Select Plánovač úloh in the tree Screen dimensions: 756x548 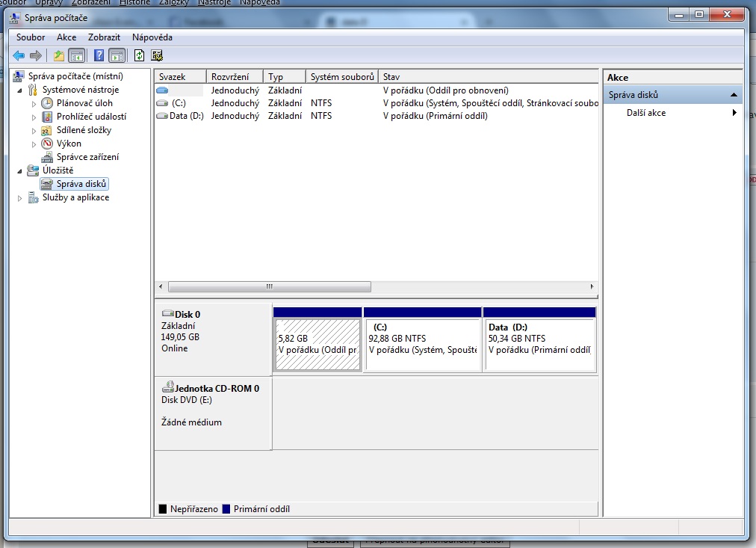(84, 103)
